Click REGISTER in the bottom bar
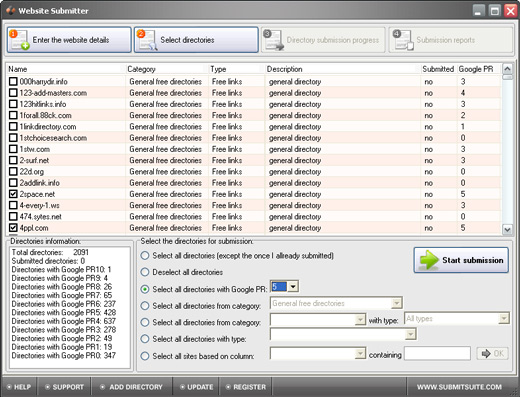 (x=246, y=387)
